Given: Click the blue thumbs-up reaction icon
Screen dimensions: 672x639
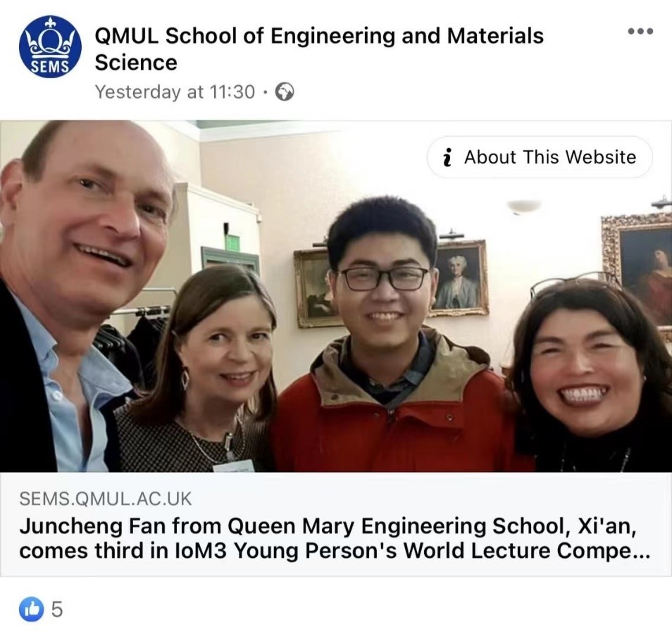Looking at the screenshot, I should [x=31, y=609].
